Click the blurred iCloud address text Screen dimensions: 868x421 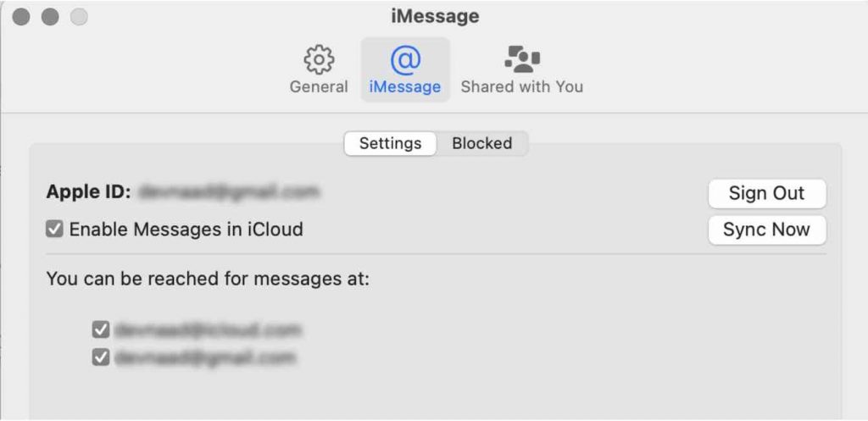(208, 330)
